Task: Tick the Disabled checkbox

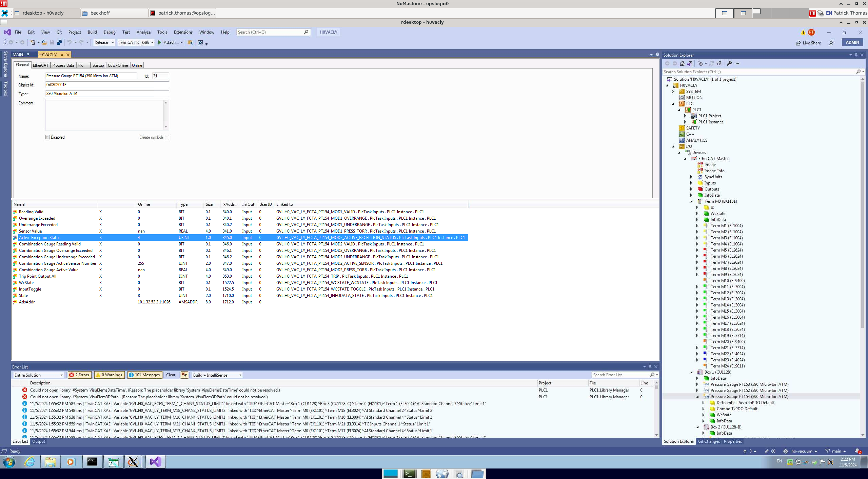Action: pyautogui.click(x=47, y=137)
